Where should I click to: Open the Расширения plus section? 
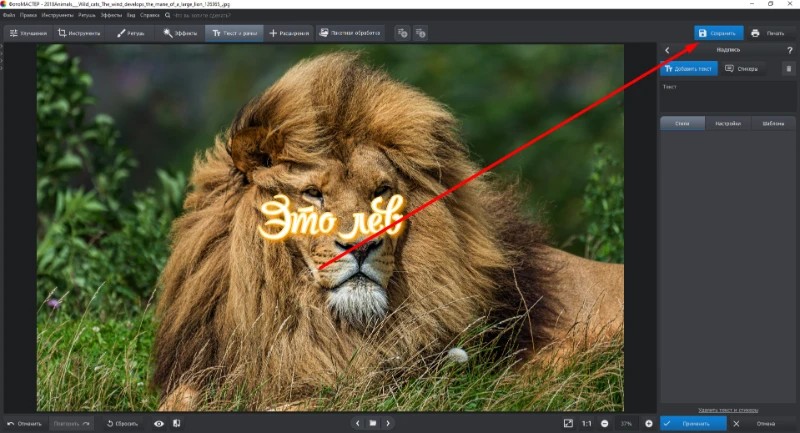pyautogui.click(x=289, y=33)
